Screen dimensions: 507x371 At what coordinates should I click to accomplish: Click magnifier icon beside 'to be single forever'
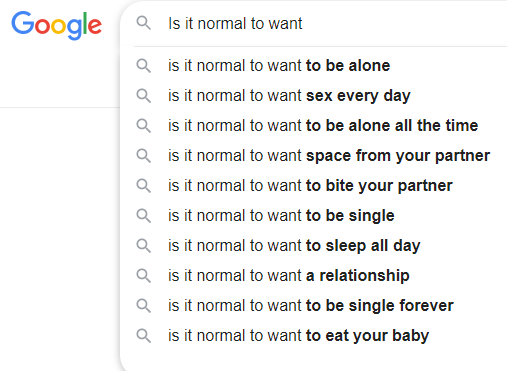144,306
